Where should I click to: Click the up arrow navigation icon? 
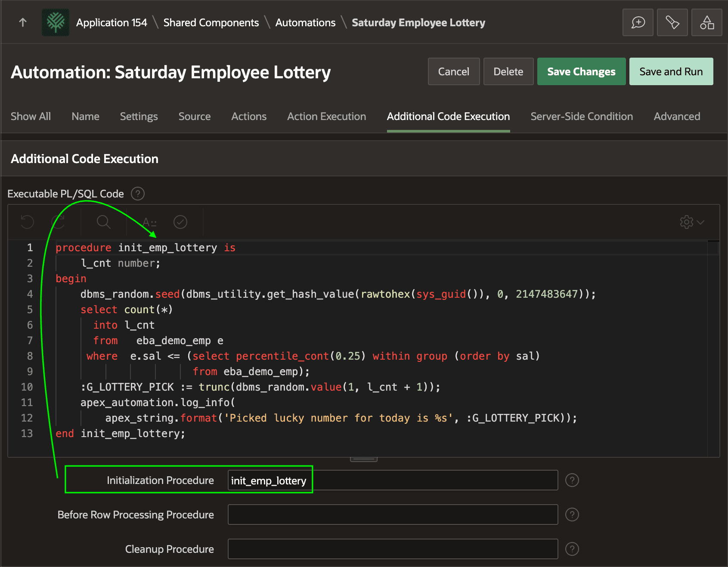(x=23, y=22)
